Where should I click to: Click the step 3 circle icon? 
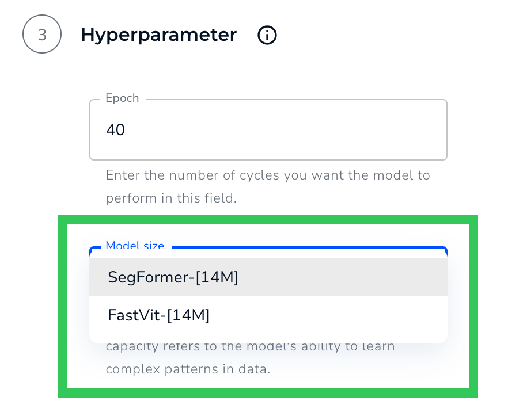pyautogui.click(x=42, y=35)
